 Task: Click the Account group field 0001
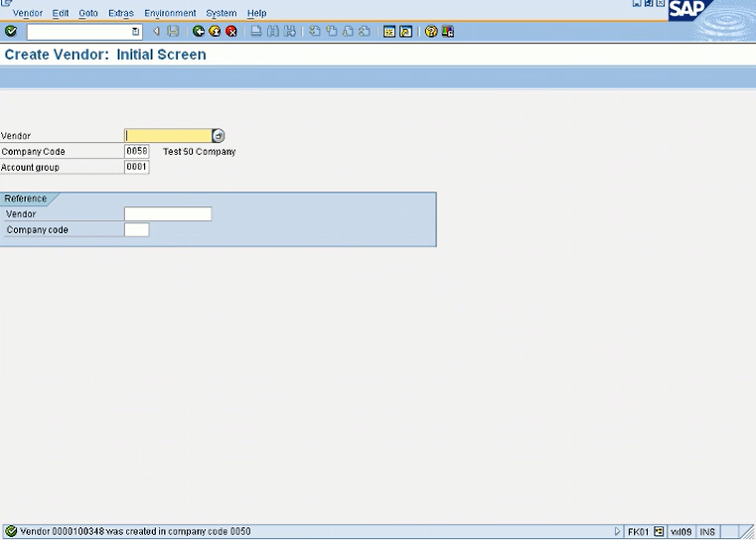point(136,167)
